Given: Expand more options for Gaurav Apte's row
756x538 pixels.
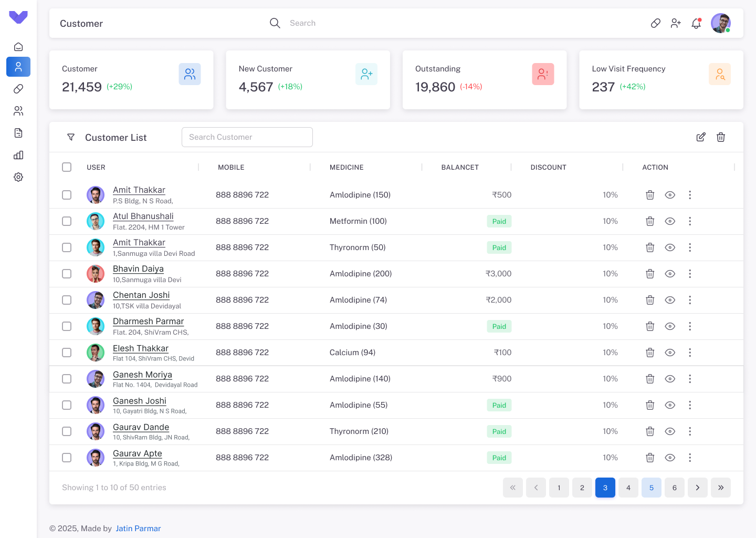Looking at the screenshot, I should tap(690, 458).
